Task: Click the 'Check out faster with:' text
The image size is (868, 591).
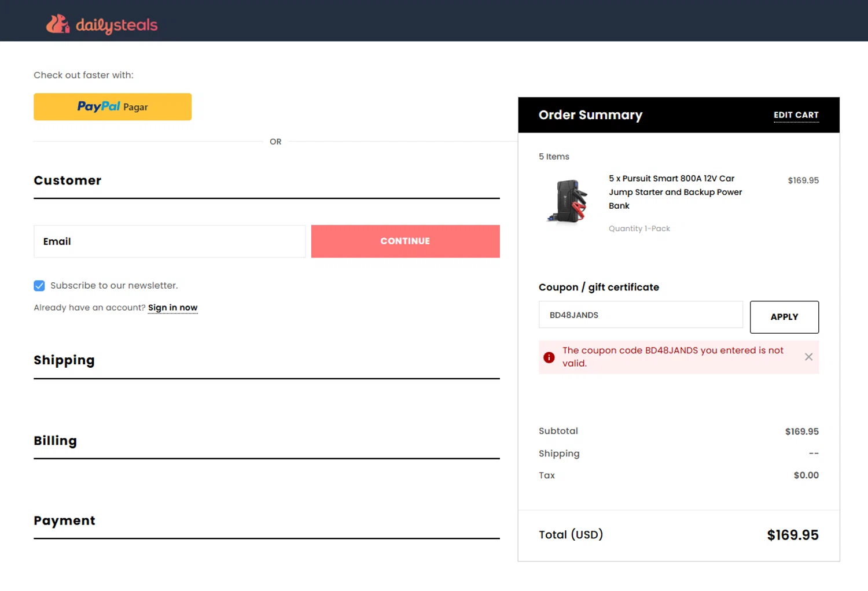Action: tap(83, 75)
